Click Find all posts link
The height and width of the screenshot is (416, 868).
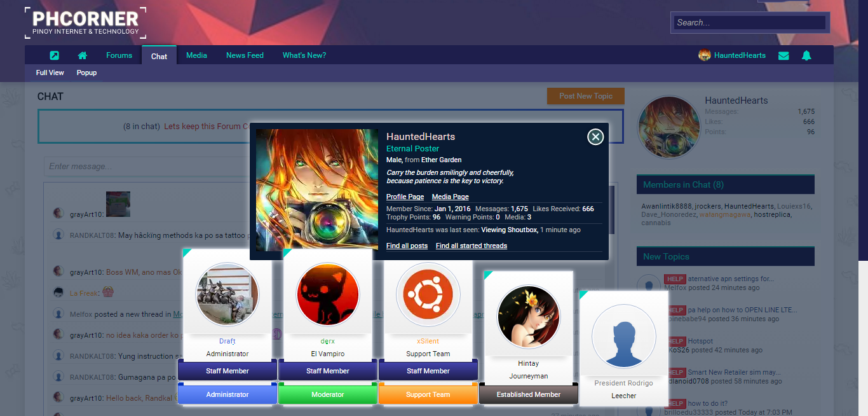click(407, 246)
